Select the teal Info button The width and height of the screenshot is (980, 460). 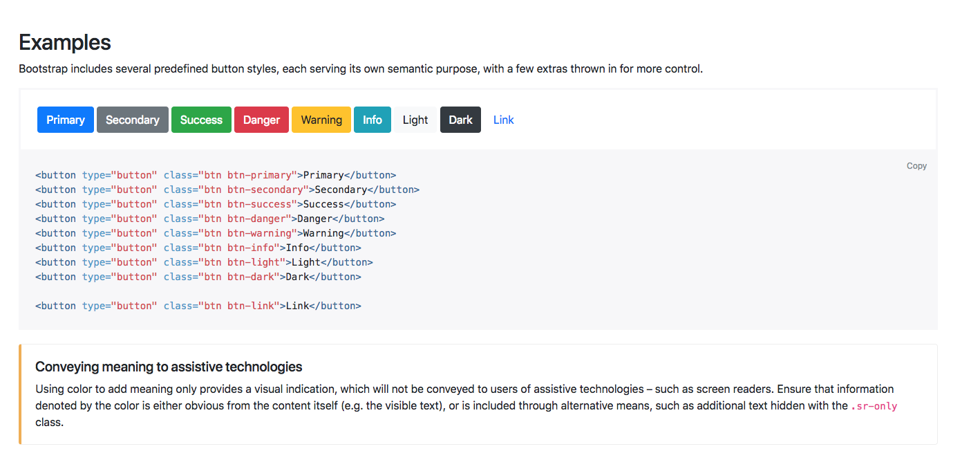(x=373, y=120)
